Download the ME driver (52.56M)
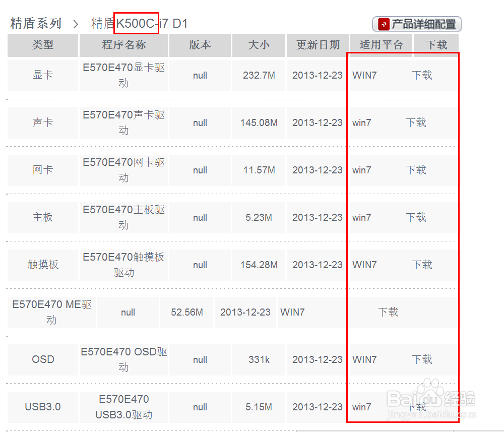Image resolution: width=504 pixels, height=432 pixels. point(388,312)
